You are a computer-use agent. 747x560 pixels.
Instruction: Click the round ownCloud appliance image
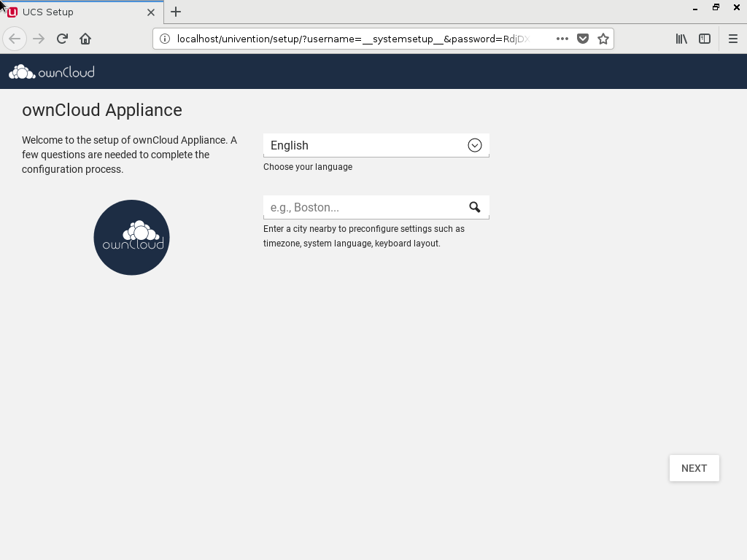coord(132,238)
